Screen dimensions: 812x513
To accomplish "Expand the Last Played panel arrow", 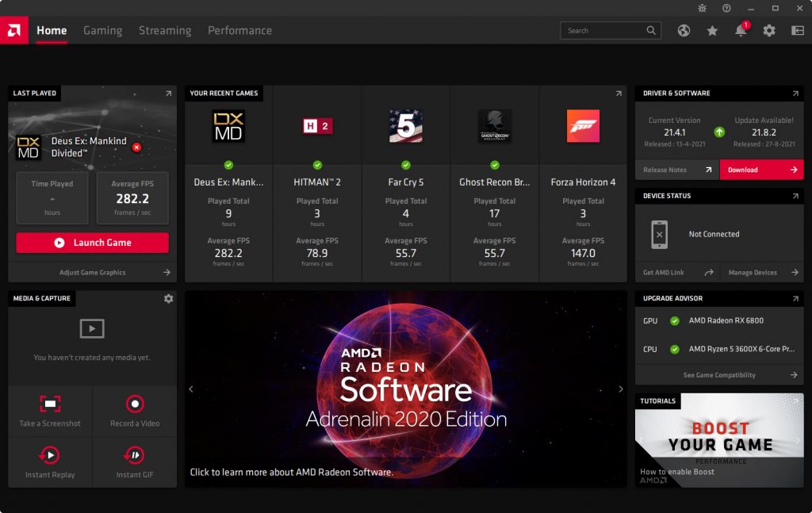I will pyautogui.click(x=168, y=94).
